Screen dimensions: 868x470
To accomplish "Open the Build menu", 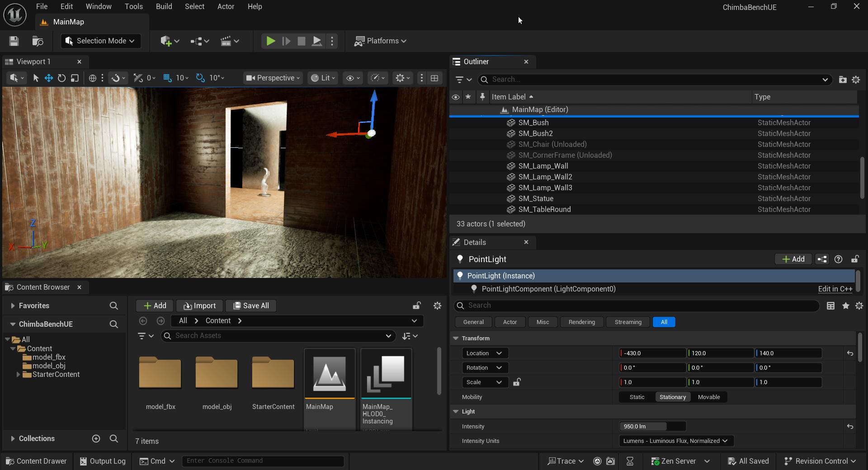I will tap(164, 6).
